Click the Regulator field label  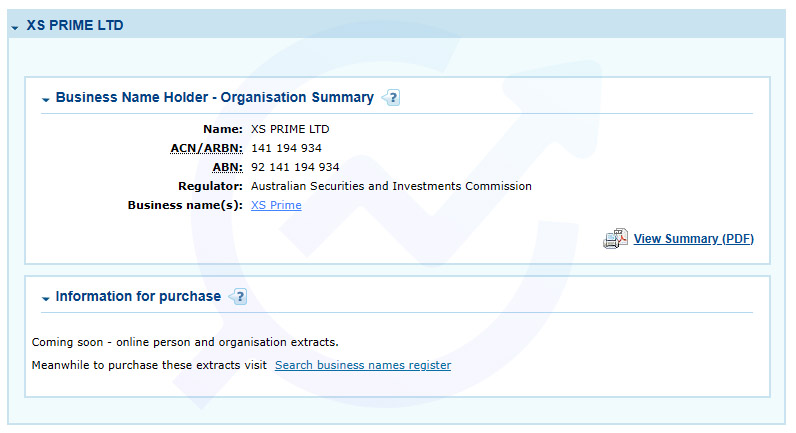210,186
